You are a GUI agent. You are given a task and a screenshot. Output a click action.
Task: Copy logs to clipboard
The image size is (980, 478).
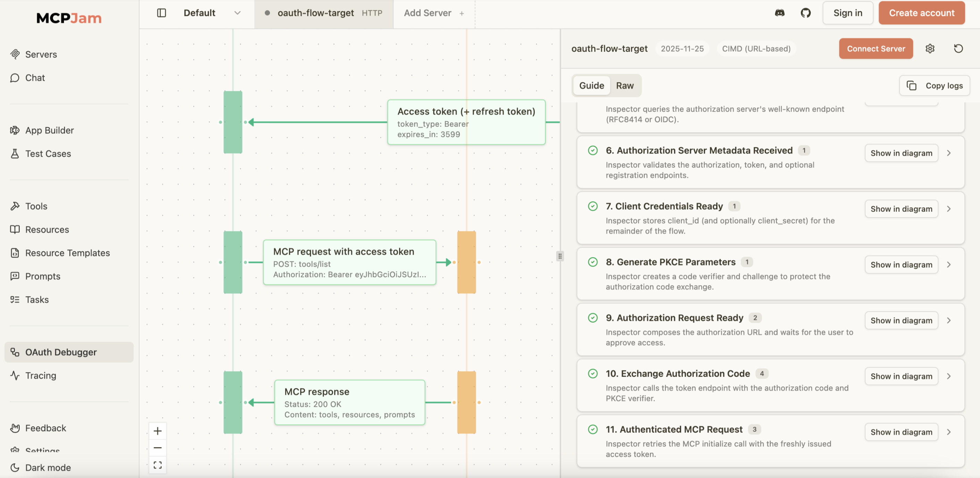[x=934, y=86]
